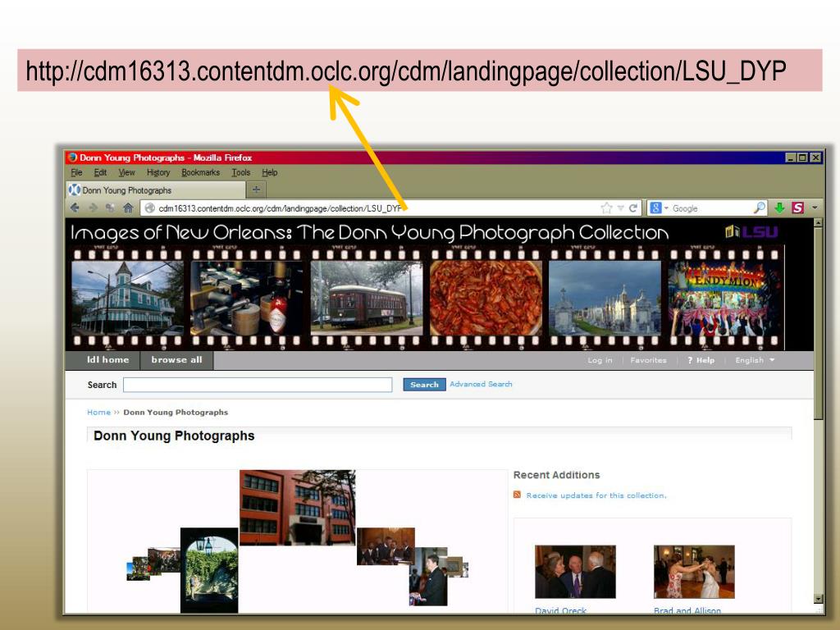This screenshot has width=840, height=630.
Task: Click the blue Victorian house banner photo
Action: (127, 297)
